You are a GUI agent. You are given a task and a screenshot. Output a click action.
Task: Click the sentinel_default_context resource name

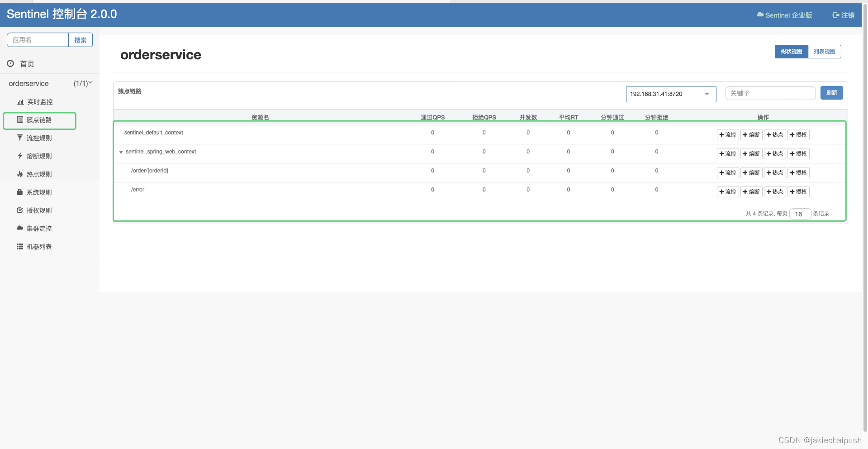coord(154,133)
